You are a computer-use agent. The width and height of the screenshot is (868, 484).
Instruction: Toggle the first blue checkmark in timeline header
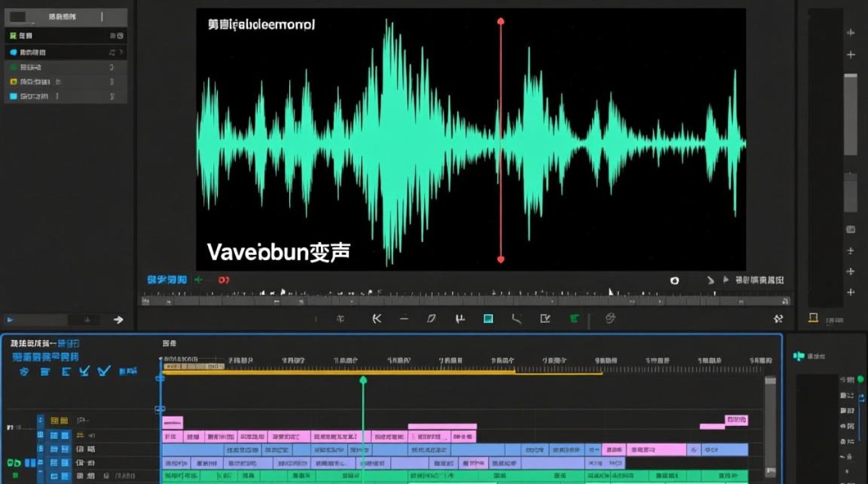tap(84, 371)
